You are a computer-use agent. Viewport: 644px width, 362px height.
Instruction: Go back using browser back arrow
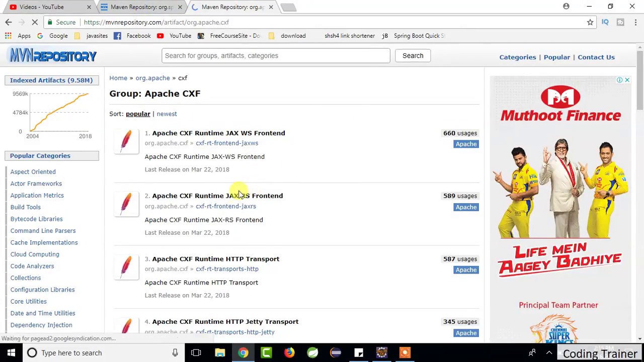point(9,22)
